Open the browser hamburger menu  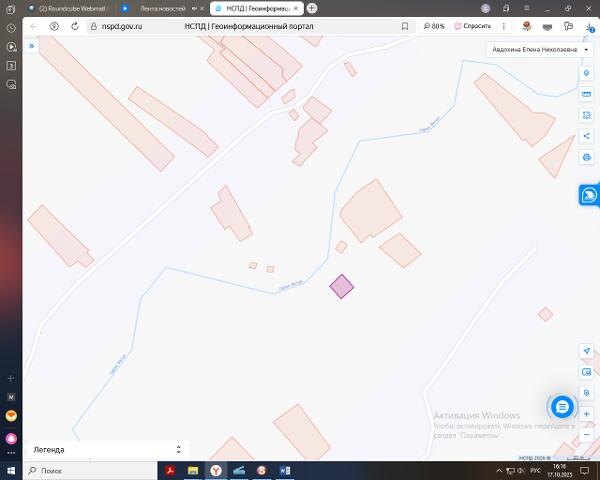[527, 8]
